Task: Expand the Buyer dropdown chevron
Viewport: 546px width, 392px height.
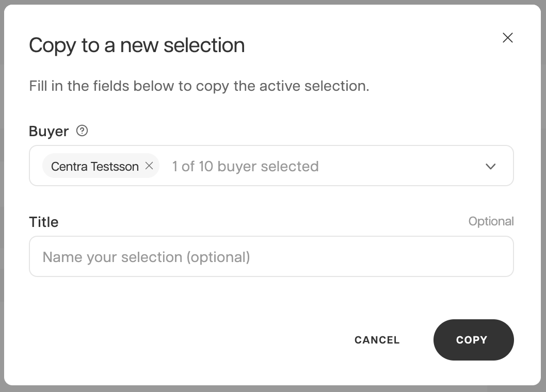Action: [491, 167]
